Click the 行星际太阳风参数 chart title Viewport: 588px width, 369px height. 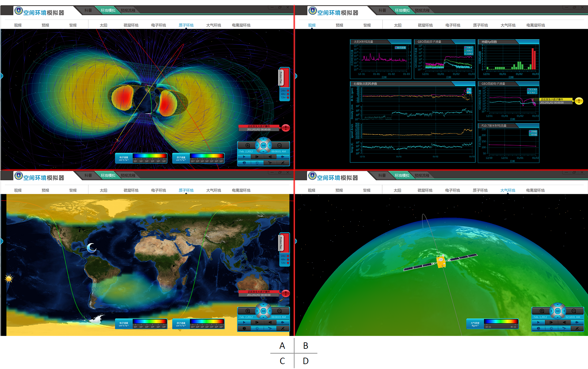pyautogui.click(x=365, y=84)
